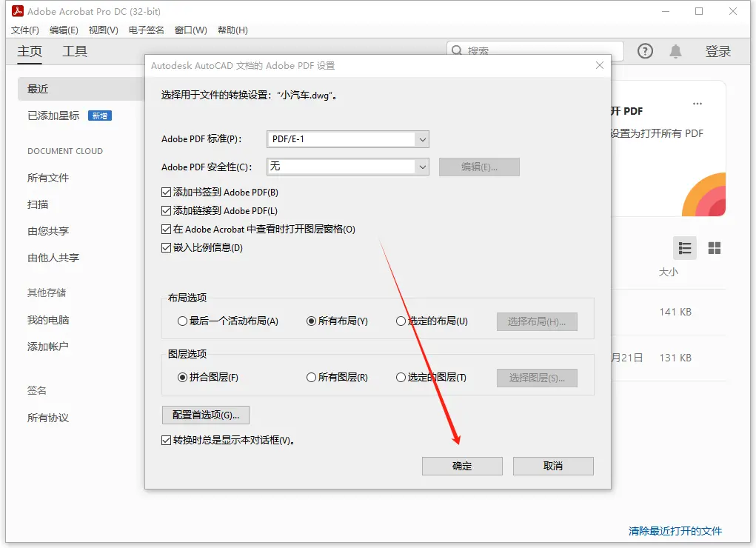Focus the 搜索 search field
The height and width of the screenshot is (548, 756).
point(535,50)
